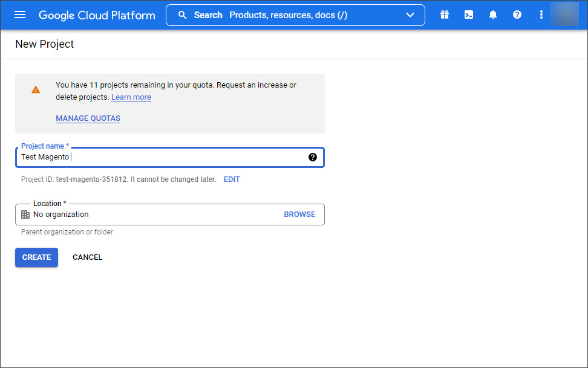Open the help question mark in header

click(x=517, y=15)
